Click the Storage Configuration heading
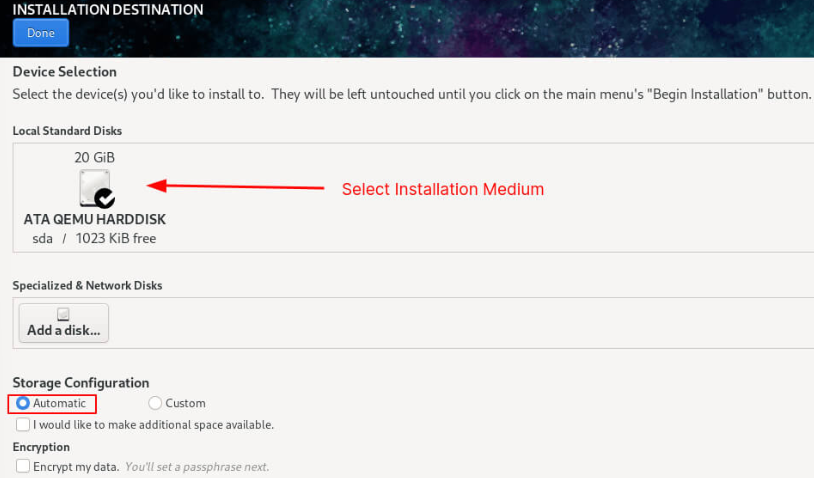Screen dimensions: 814x478 click(81, 383)
